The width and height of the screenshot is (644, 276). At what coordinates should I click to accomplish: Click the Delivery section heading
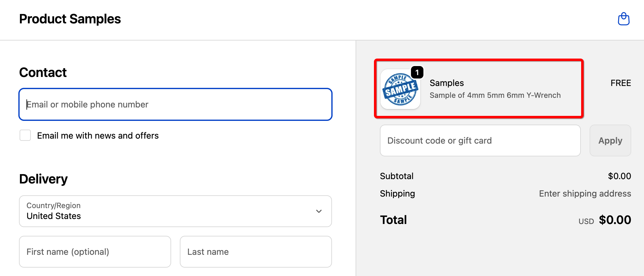[44, 179]
